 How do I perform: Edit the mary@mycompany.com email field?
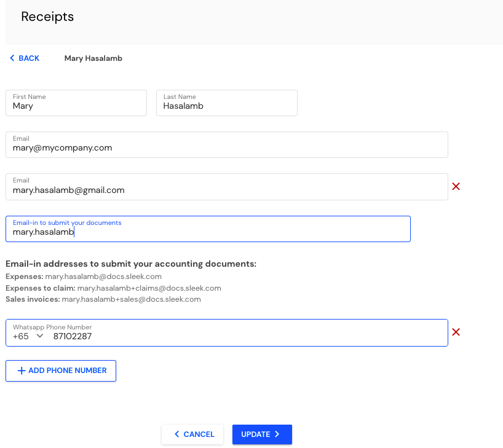(x=227, y=144)
